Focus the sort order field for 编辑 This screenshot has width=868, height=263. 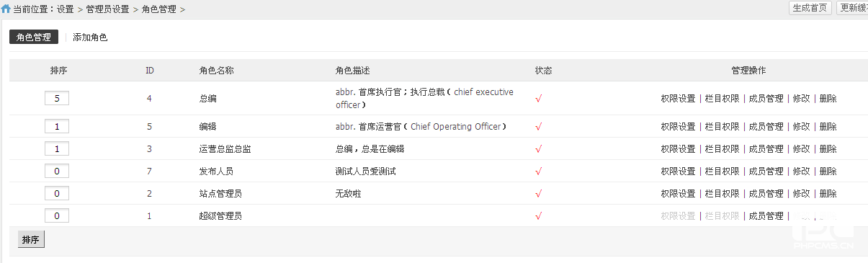57,126
